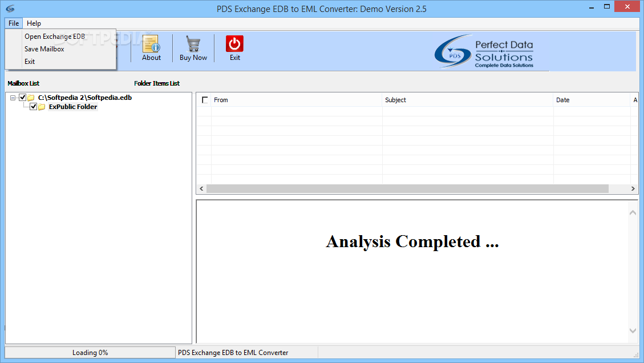The image size is (644, 363).
Task: Click the items list horizontal scrollbar thumb
Action: tap(407, 189)
